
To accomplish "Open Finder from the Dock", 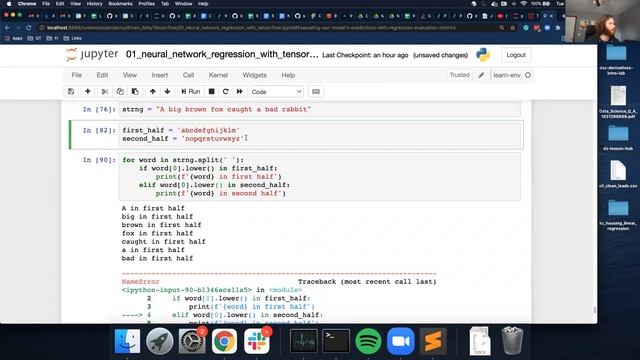I will [127, 341].
